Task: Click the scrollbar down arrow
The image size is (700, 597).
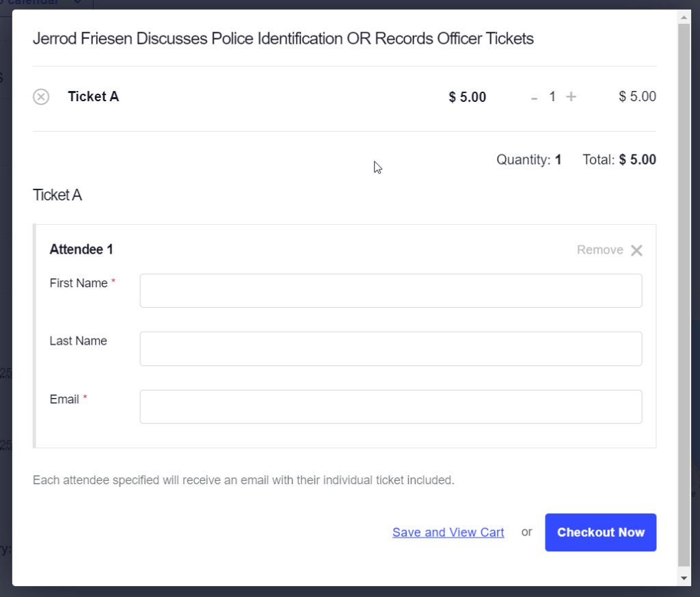Action: [x=685, y=576]
